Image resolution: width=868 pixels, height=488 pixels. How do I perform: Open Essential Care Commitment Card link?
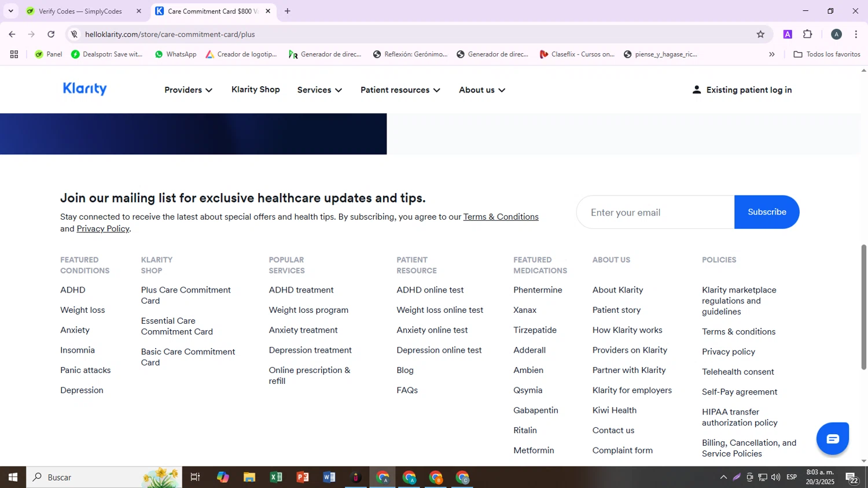[x=177, y=326]
